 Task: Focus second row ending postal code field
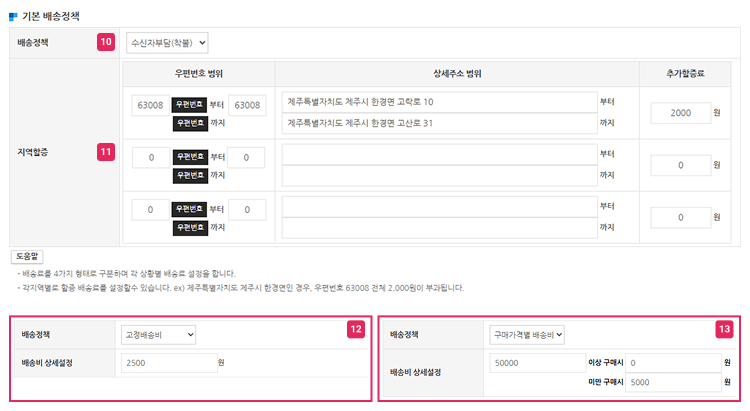tap(246, 157)
